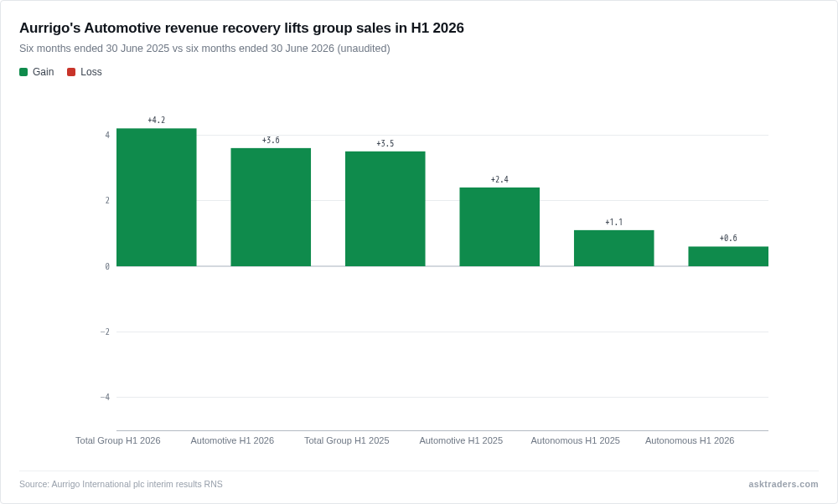Click the chart title about Aurrigo's Automotive revenue
This screenshot has width=838, height=504.
click(241, 28)
